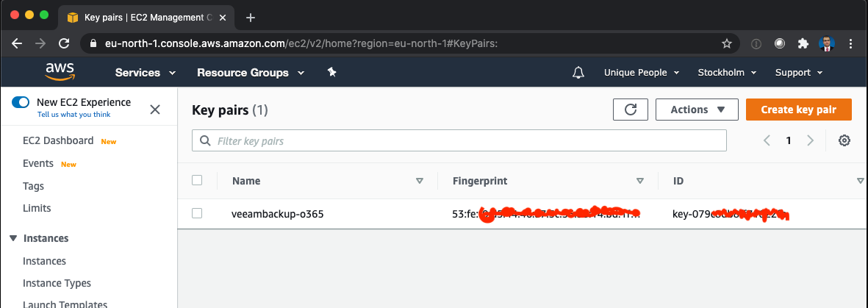The image size is (868, 308).
Task: Click the ID column header
Action: pos(678,181)
